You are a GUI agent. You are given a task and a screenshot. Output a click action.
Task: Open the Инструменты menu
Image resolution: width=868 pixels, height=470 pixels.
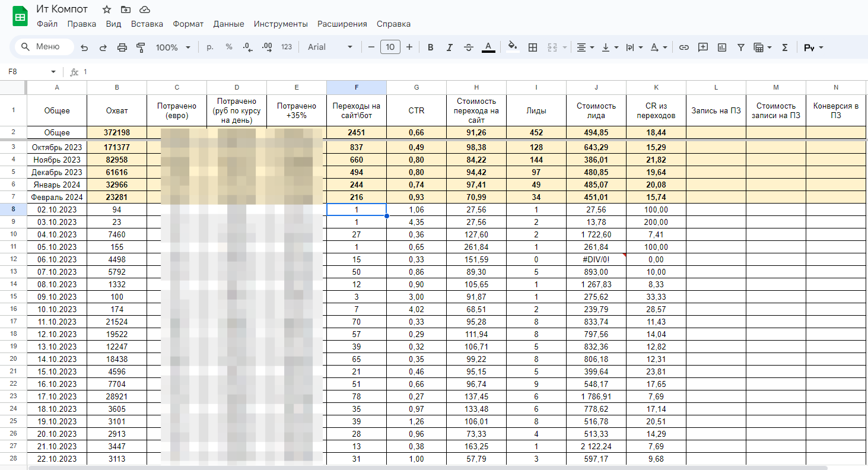coord(281,24)
